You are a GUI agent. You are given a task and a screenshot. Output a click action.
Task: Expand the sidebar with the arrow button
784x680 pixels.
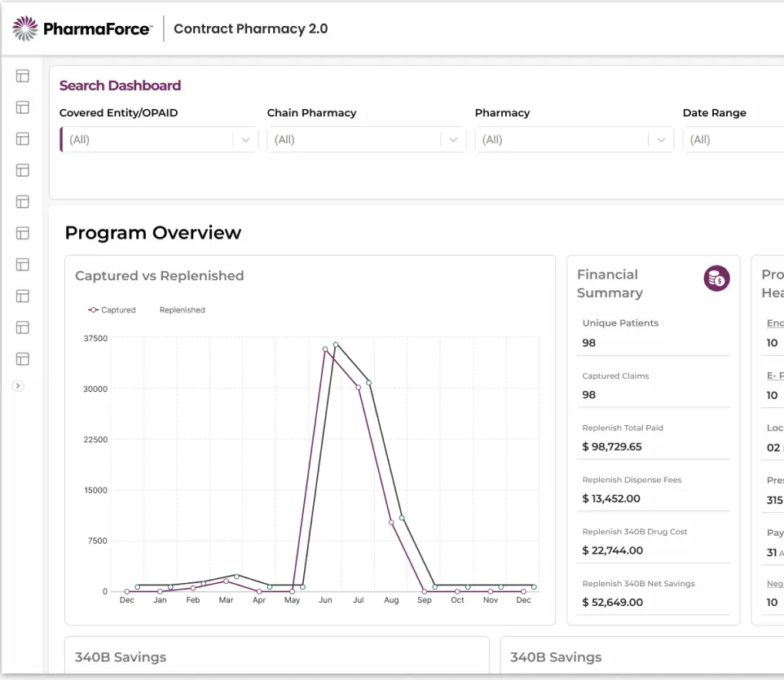[18, 386]
